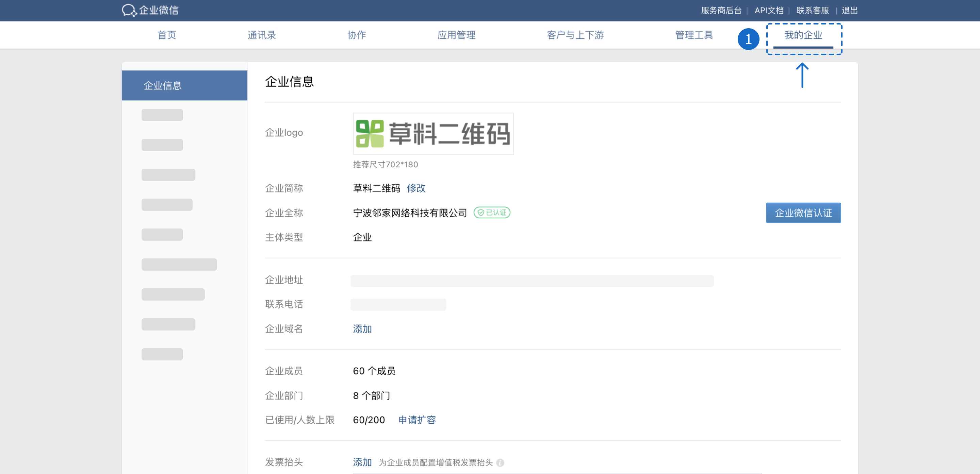Click the 企业微信 logo icon
This screenshot has height=474, width=980.
point(129,10)
